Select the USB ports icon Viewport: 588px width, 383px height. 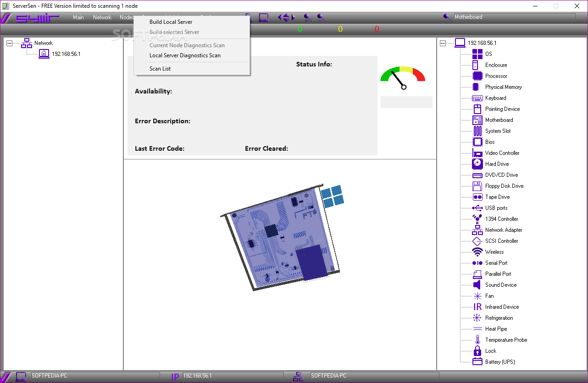(x=477, y=208)
